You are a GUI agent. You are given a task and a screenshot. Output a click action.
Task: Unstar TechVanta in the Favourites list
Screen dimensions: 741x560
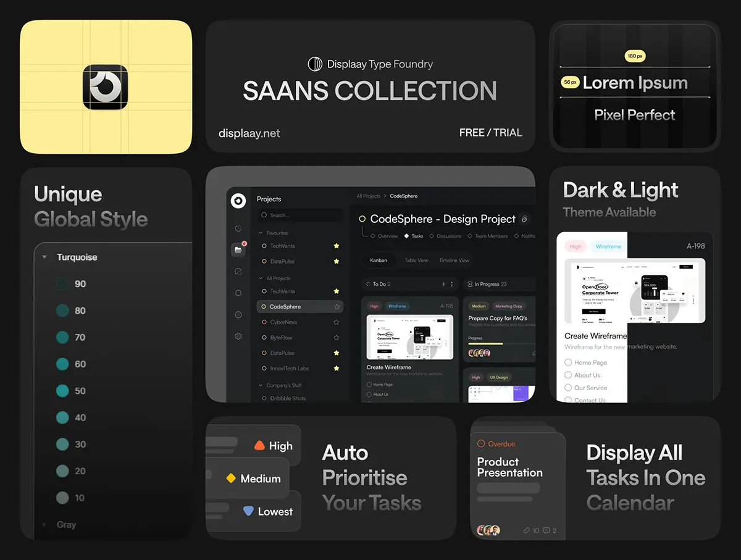click(337, 246)
